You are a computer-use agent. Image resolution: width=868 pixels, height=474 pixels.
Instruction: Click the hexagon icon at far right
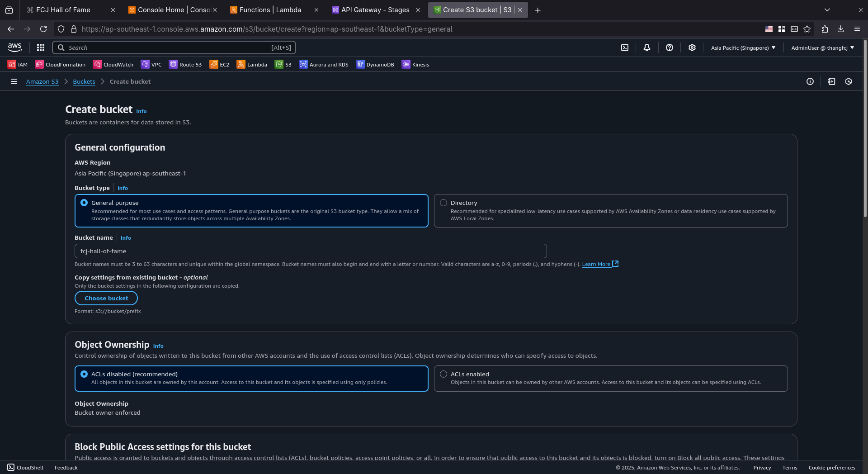click(x=849, y=81)
